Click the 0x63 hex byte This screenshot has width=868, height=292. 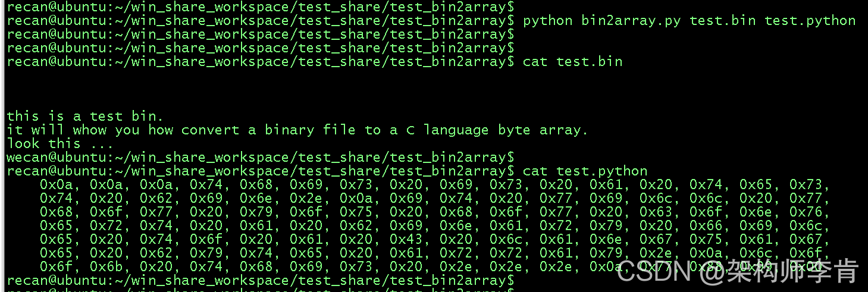pyautogui.click(x=705, y=212)
